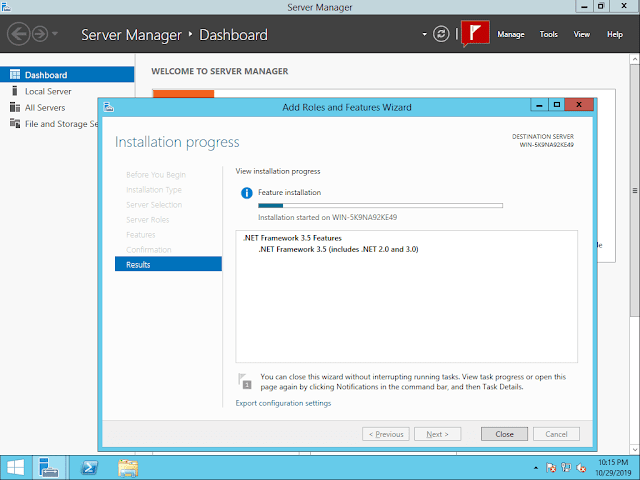Refresh Server Manager with the refresh icon
The width and height of the screenshot is (640, 480).
point(441,34)
